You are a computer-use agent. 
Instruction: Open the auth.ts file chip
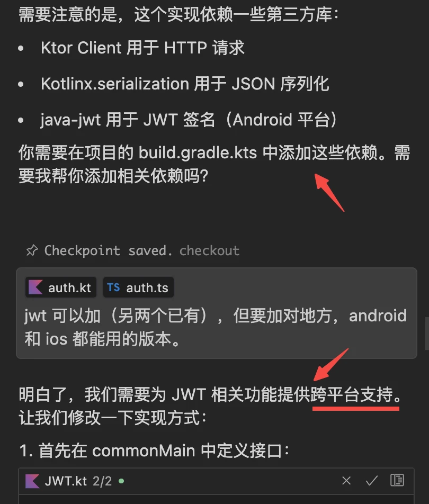(x=138, y=287)
